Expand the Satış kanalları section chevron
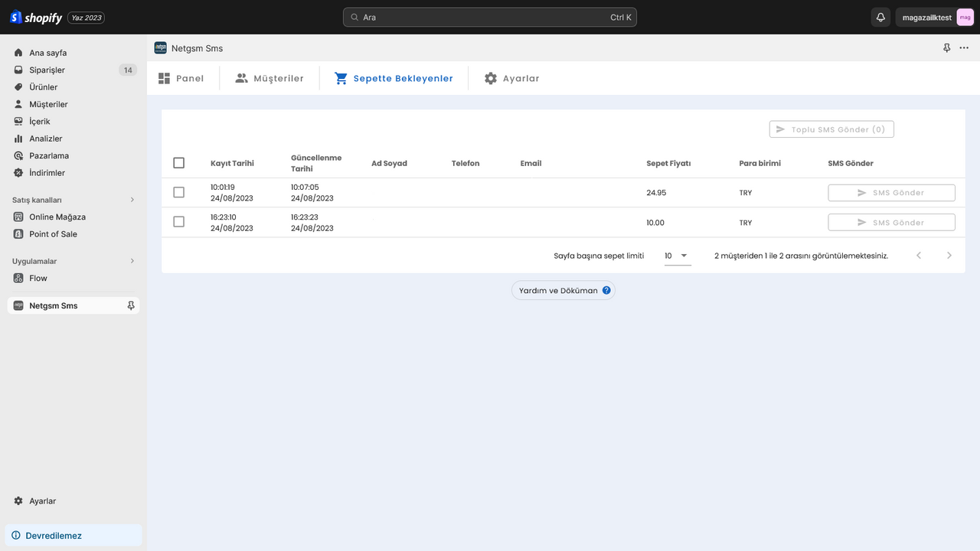980x551 pixels. click(x=132, y=200)
